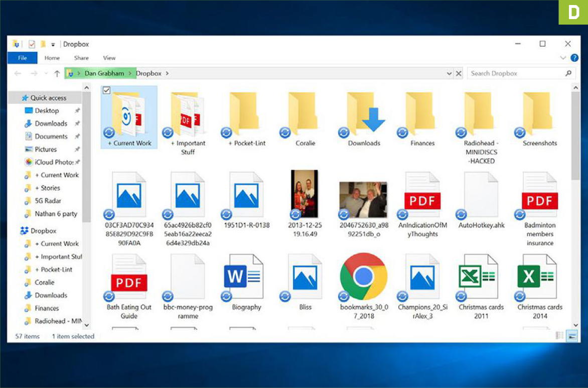Uncheck the + Current Work folder checkbox
Viewport: 588px width, 388px height.
point(106,90)
